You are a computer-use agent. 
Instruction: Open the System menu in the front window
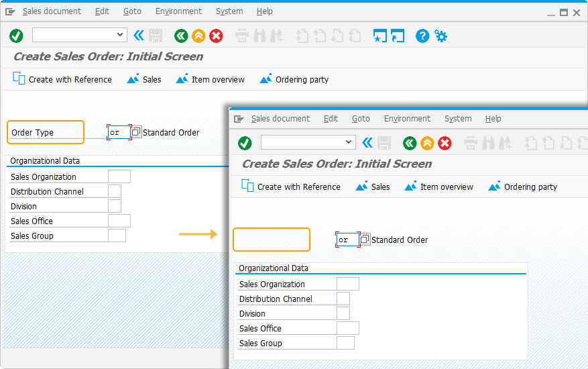(458, 119)
